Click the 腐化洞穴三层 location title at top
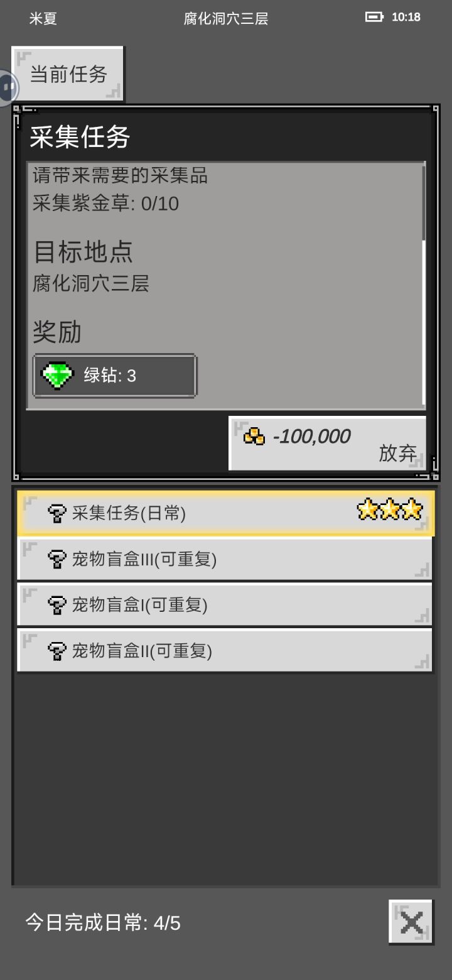 click(x=226, y=18)
